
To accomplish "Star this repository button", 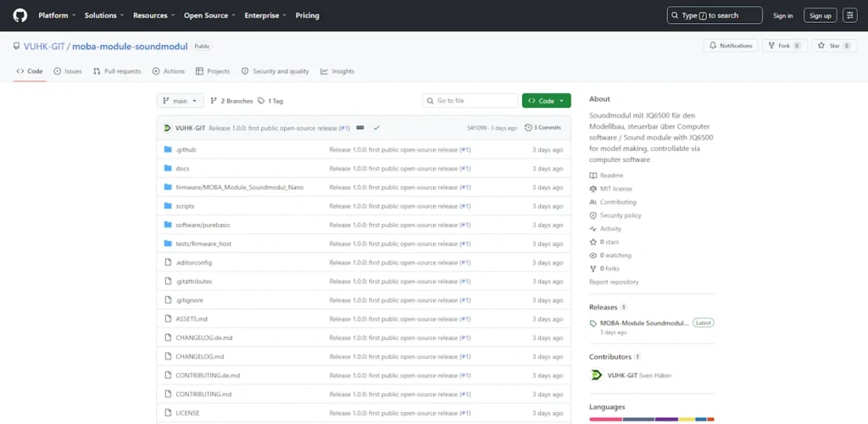I will [834, 46].
